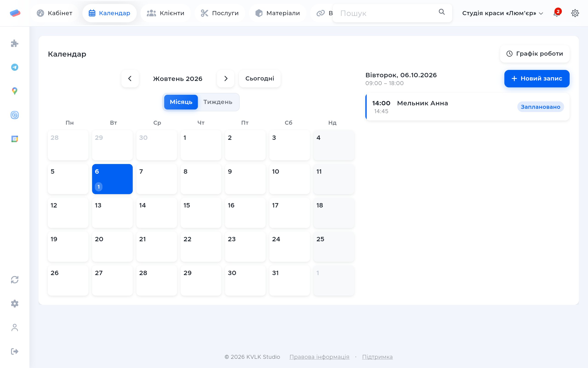
Task: Open the user profile icon in sidebar
Action: (14, 327)
